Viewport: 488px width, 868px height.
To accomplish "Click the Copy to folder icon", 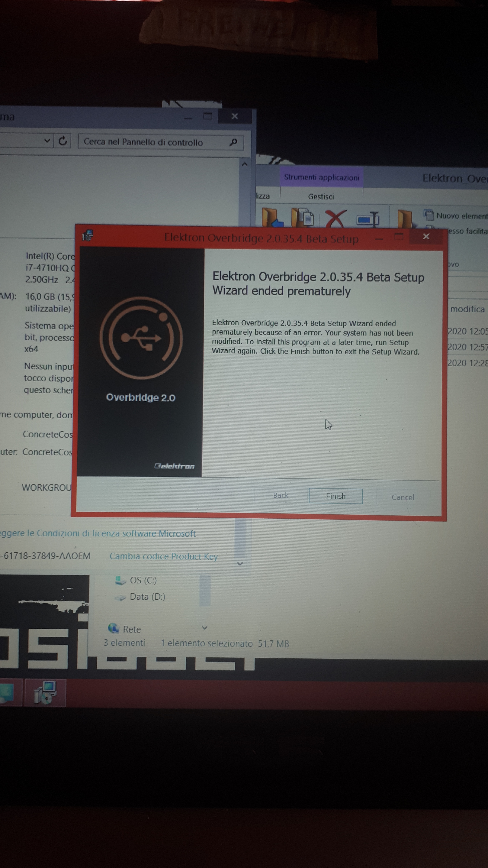I will [302, 217].
